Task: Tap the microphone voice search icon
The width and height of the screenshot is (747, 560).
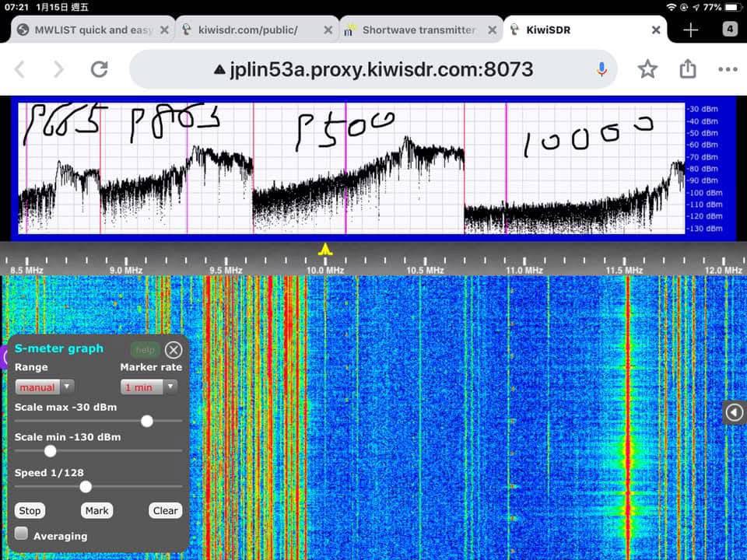Action: coord(601,69)
